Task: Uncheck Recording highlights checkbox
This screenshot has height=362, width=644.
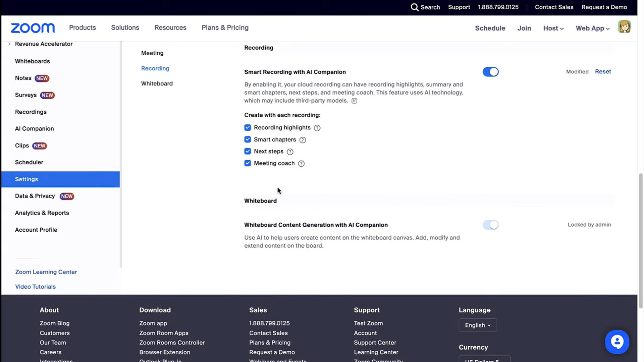Action: click(248, 127)
